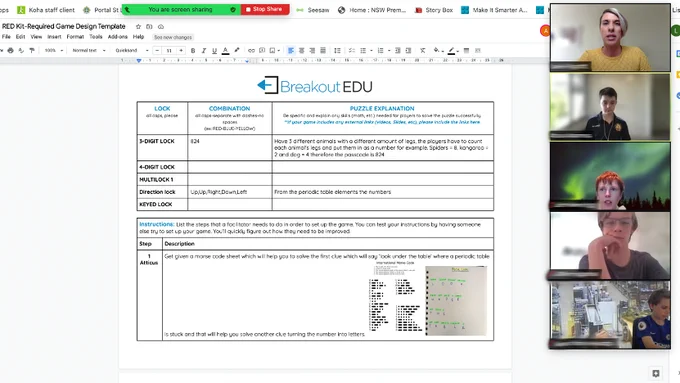Select the handwritten notes photo in the document
The height and width of the screenshot is (383, 680).
[456, 301]
